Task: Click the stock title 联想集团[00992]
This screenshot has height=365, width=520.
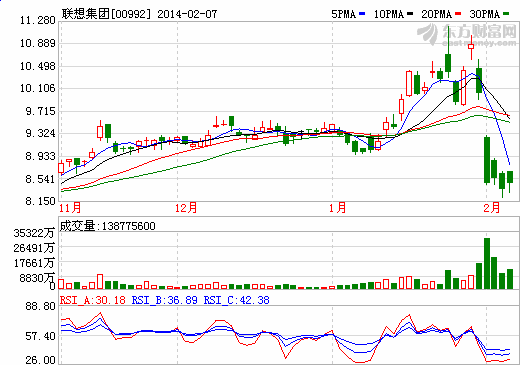Action: click(107, 14)
